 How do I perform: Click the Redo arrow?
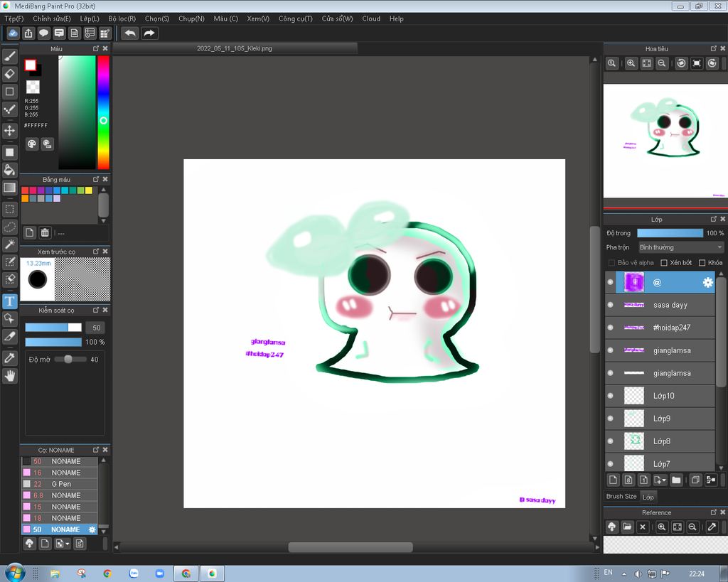point(149,33)
